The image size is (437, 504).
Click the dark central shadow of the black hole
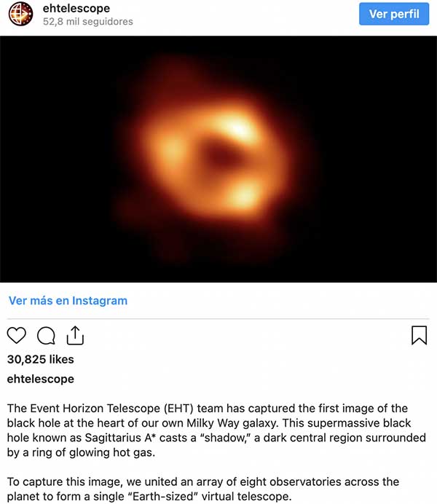220,156
